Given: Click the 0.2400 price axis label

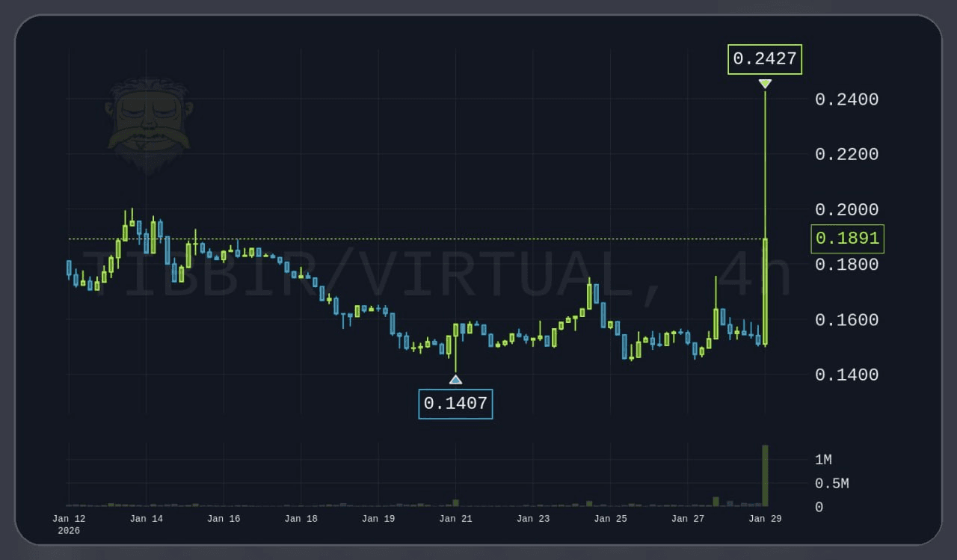Looking at the screenshot, I should pyautogui.click(x=846, y=99).
